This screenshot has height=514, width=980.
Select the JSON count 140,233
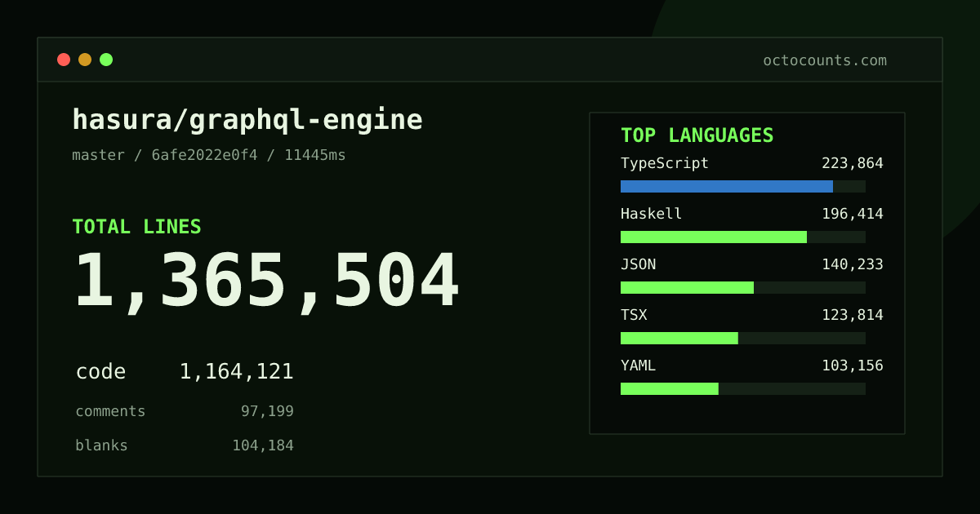coord(853,264)
